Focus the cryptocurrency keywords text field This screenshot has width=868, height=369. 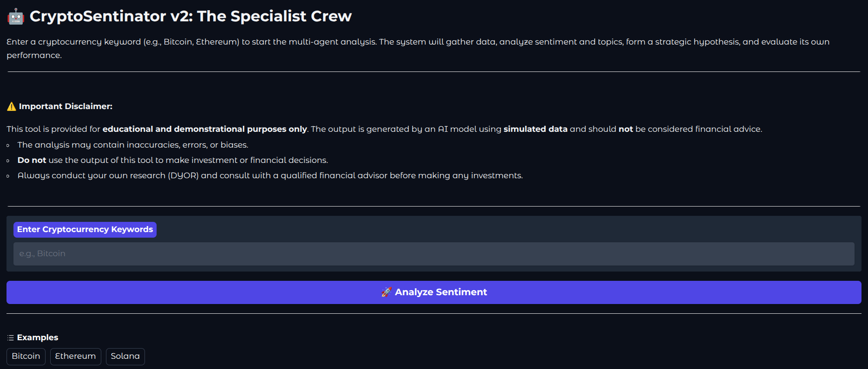[x=434, y=254]
